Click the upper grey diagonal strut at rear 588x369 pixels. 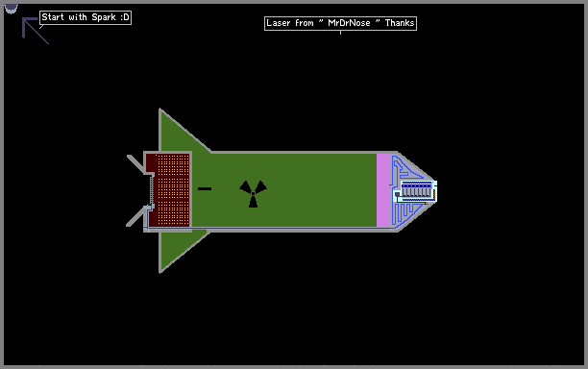(135, 164)
